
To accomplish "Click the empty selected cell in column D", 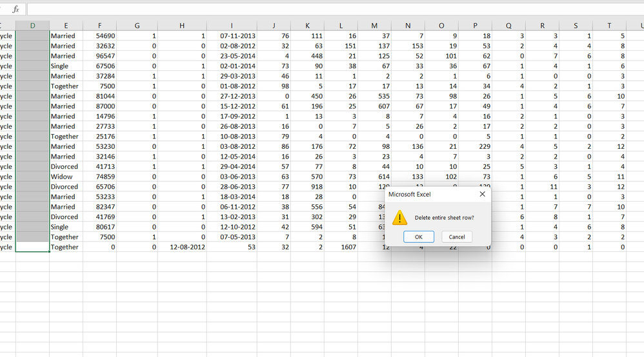I will (x=32, y=247).
